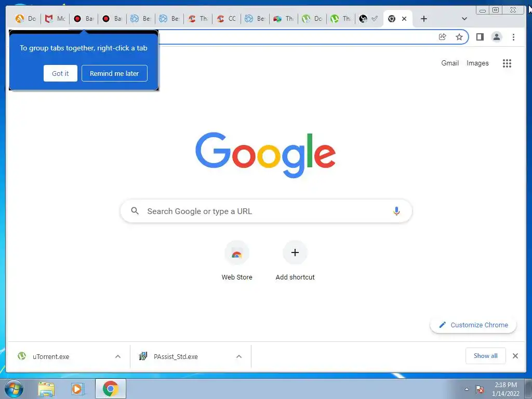Expand options for the PAssist_Std.exe download
This screenshot has height=399, width=532.
point(239,356)
